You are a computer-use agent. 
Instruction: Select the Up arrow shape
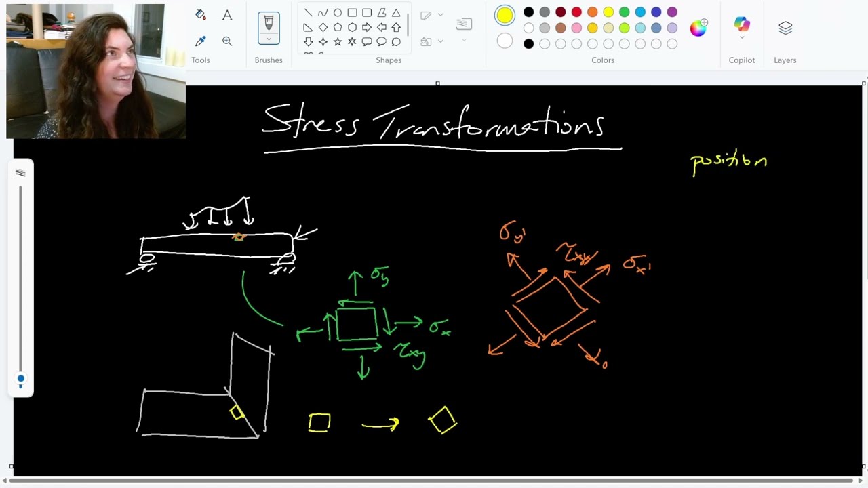point(396,27)
